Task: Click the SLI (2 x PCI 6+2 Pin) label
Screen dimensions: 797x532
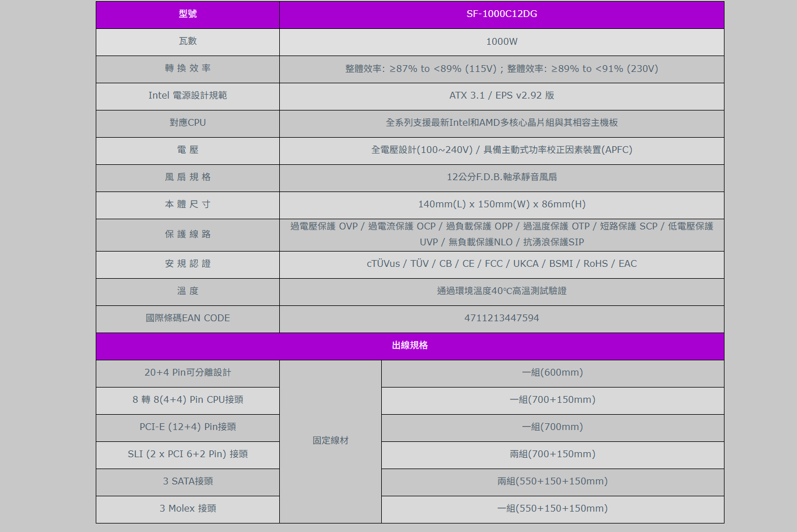Action: [187, 454]
